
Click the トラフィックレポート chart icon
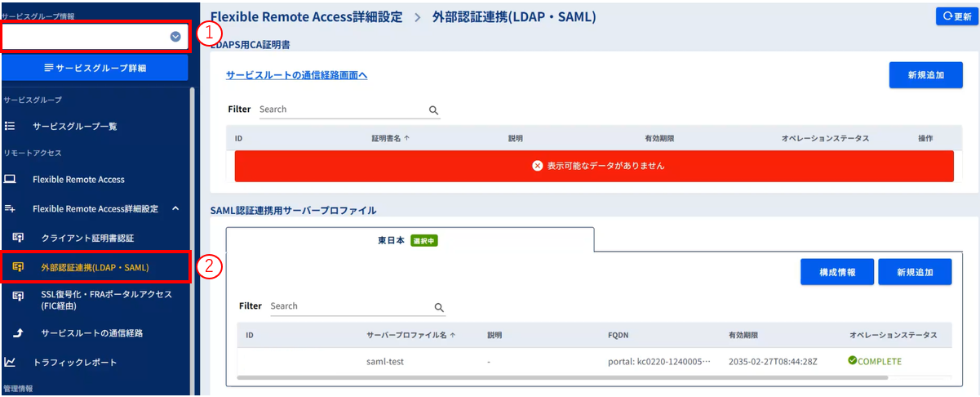10,362
